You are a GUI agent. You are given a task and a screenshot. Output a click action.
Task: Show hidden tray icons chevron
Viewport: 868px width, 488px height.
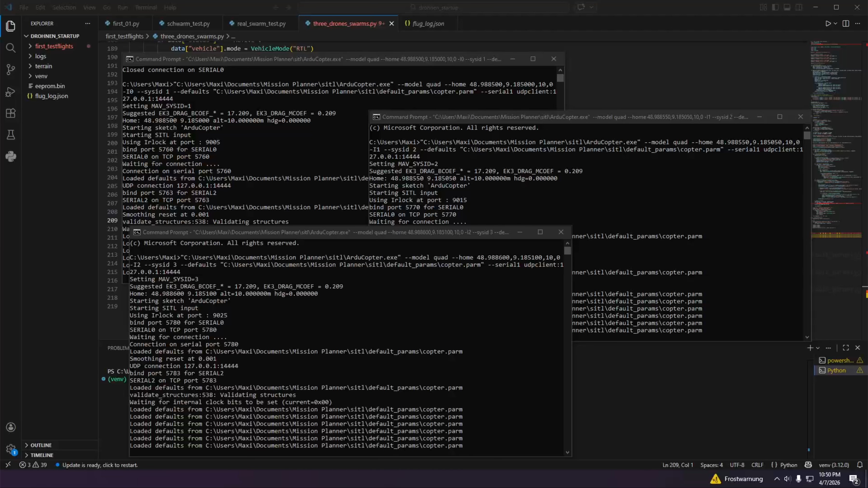pyautogui.click(x=777, y=479)
